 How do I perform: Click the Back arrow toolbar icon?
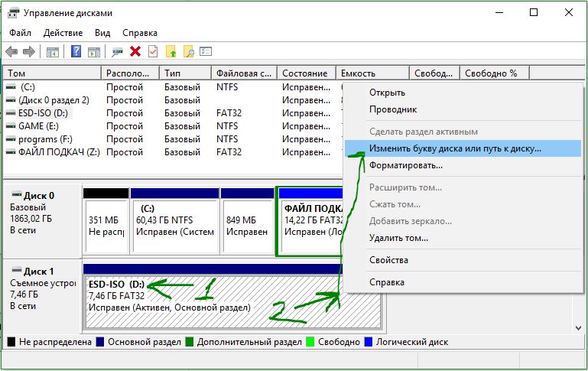(11, 51)
